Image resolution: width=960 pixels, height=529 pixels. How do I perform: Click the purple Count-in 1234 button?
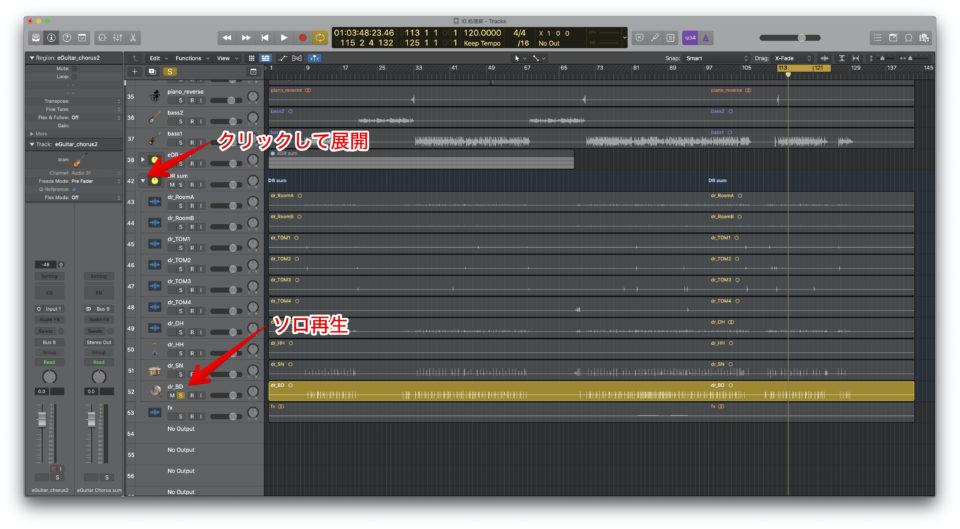(690, 37)
